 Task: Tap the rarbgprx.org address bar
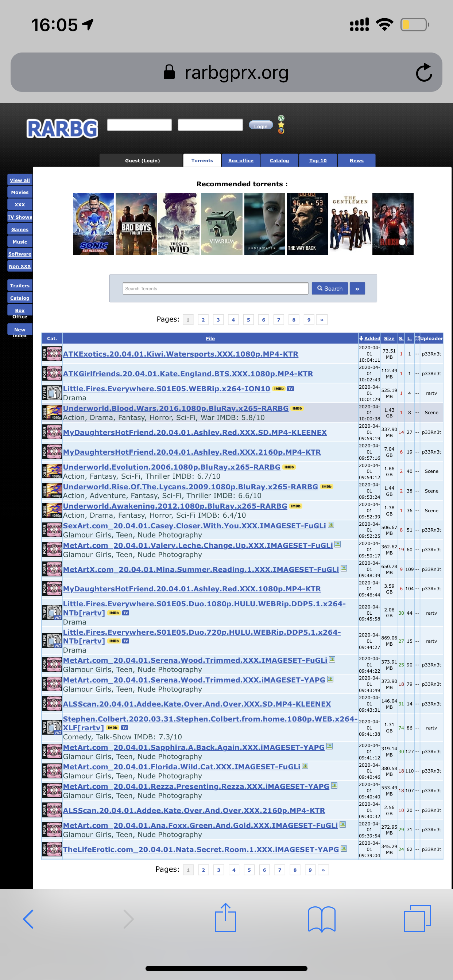pos(226,72)
